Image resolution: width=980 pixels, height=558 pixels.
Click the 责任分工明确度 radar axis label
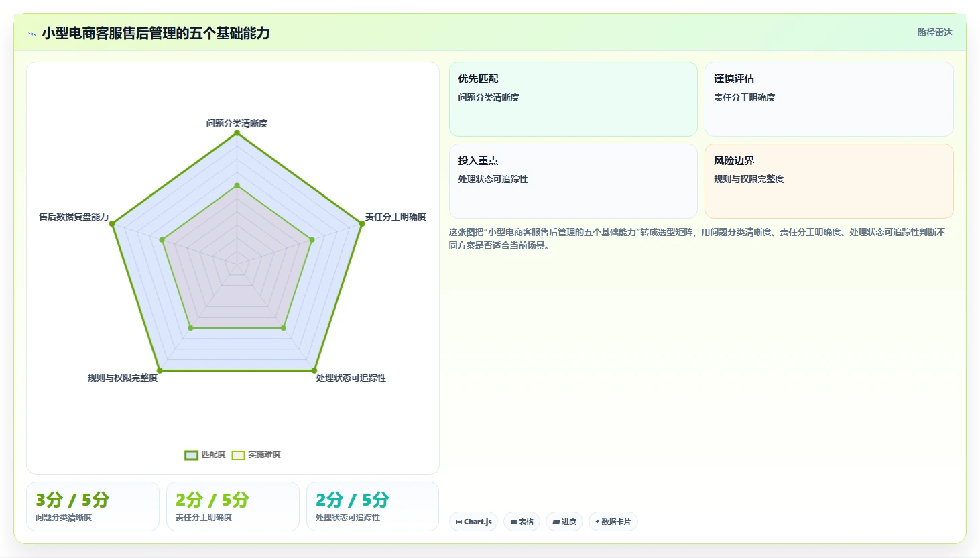tap(395, 217)
